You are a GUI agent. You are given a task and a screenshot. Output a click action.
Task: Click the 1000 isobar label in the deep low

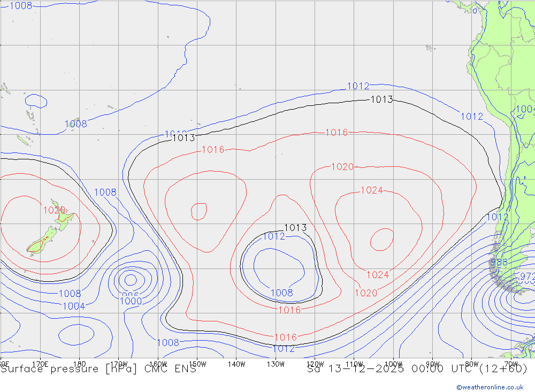[131, 301]
